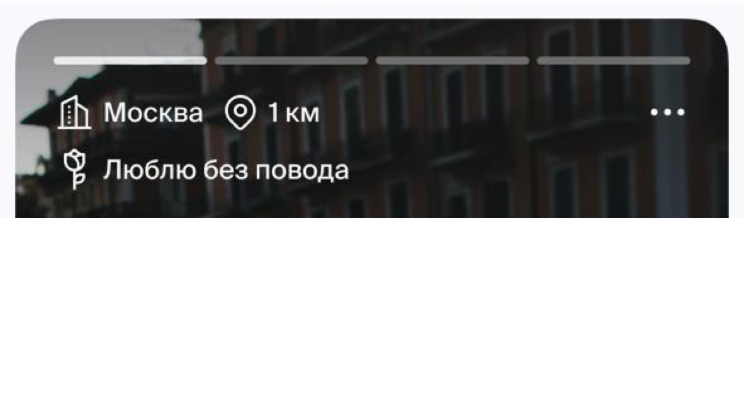Open the three-dots more options menu
Image resolution: width=748 pixels, height=402 pixels.
click(x=667, y=113)
